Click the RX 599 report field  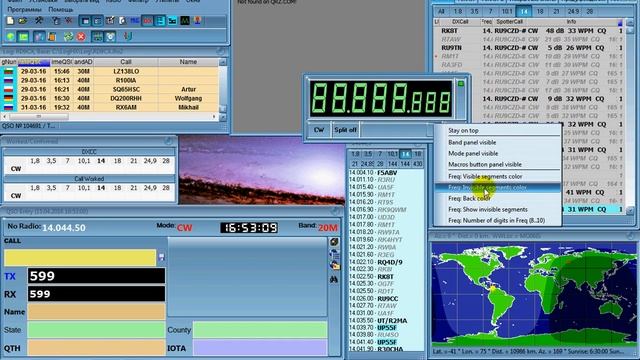pyautogui.click(x=97, y=294)
